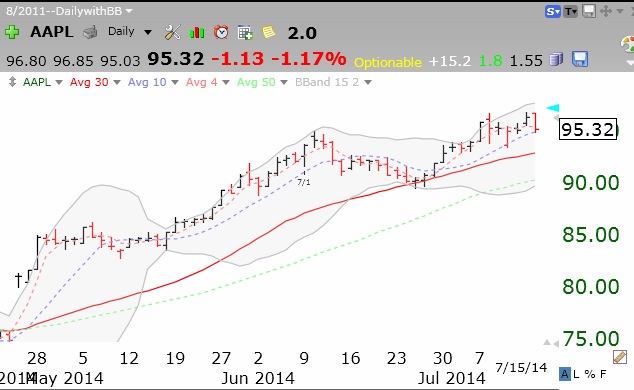Toggle the F scale button

[603, 375]
